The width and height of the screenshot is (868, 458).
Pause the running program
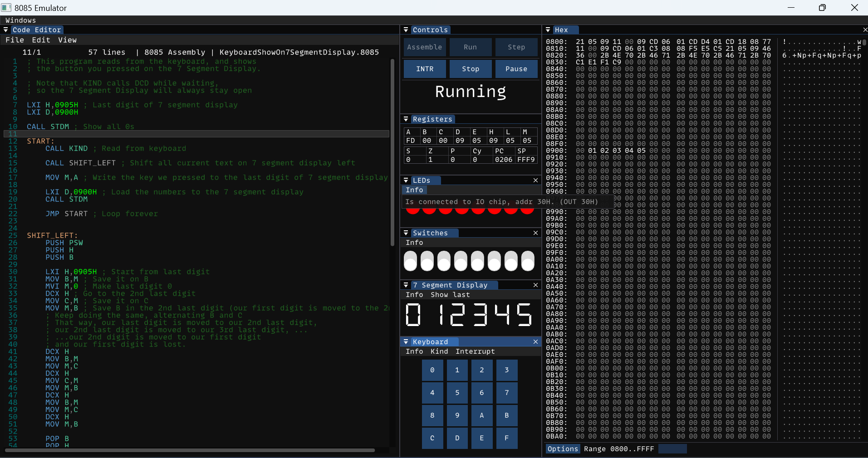pyautogui.click(x=516, y=69)
